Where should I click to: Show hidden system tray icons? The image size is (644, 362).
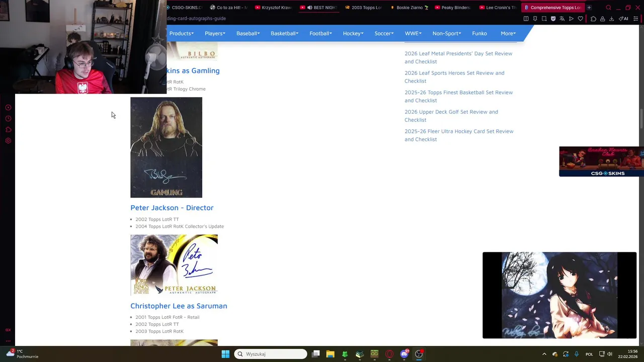click(544, 354)
